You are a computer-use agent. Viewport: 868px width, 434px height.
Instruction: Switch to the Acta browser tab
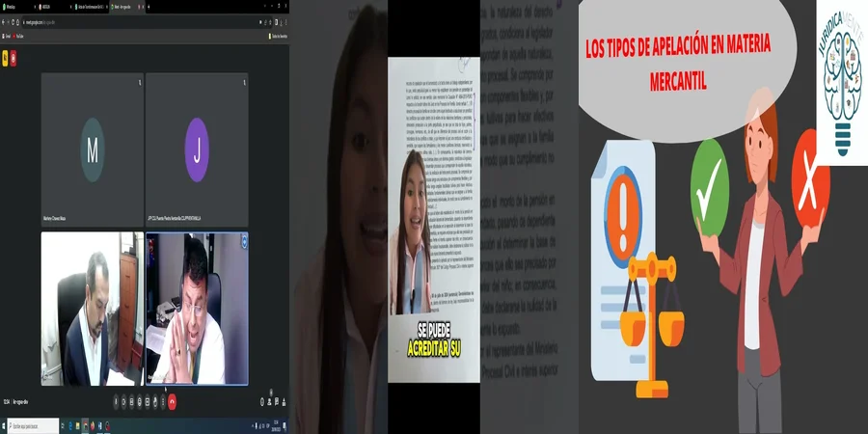(91, 7)
